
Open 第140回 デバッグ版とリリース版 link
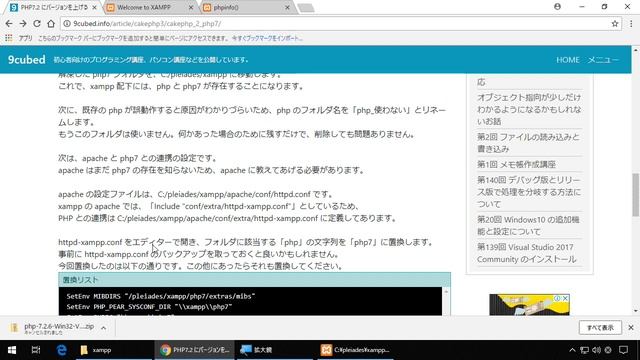click(529, 192)
